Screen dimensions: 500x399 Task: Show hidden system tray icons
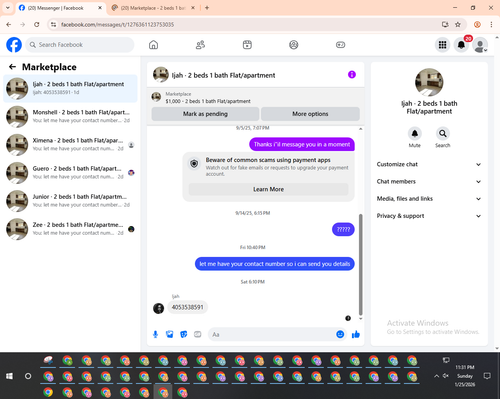(x=436, y=376)
